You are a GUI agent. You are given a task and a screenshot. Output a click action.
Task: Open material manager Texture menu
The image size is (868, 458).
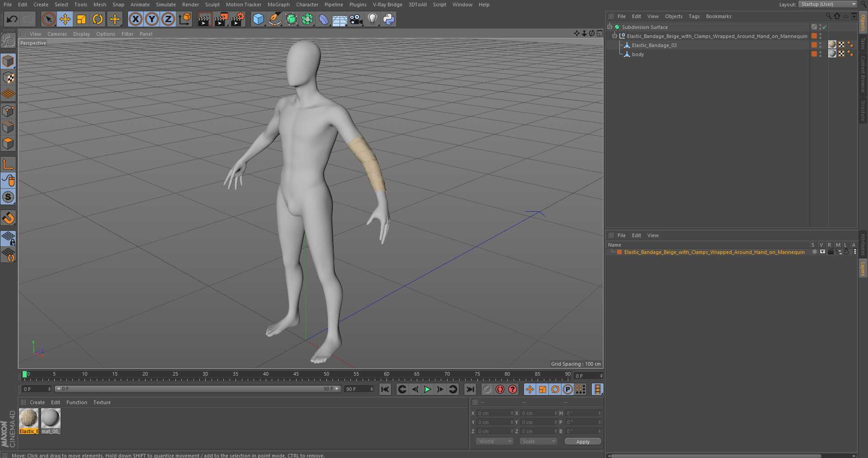coord(102,402)
